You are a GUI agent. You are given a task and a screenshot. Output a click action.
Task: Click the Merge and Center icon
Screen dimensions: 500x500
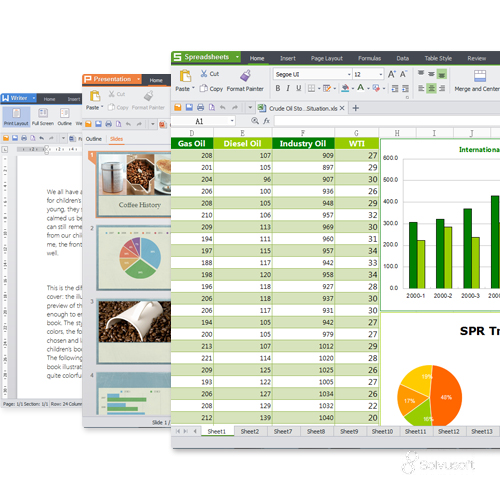pos(480,76)
